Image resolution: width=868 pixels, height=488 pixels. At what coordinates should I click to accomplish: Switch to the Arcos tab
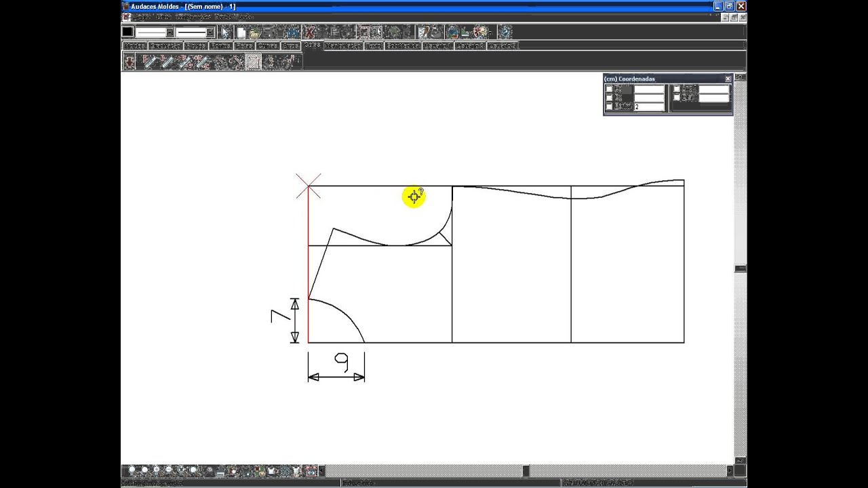click(291, 45)
